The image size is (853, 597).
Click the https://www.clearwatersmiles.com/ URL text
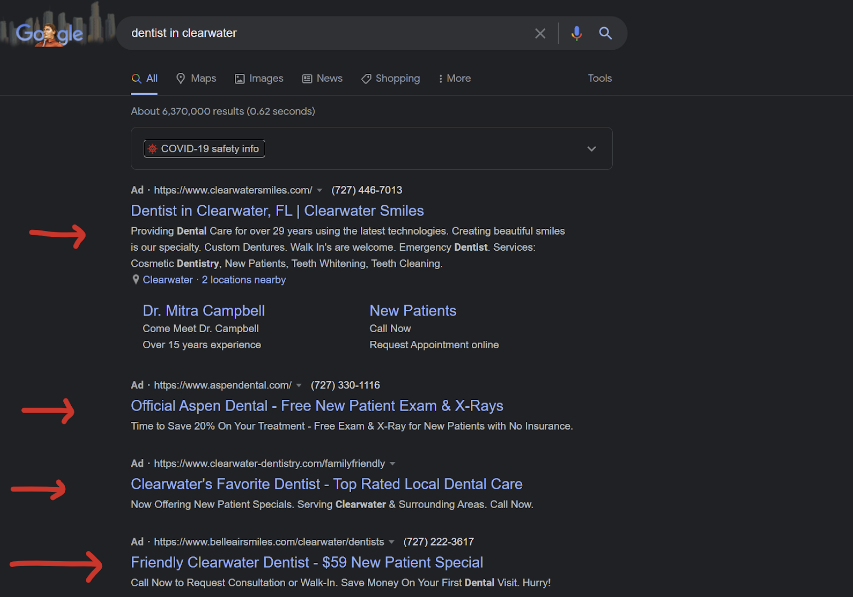[x=233, y=190]
